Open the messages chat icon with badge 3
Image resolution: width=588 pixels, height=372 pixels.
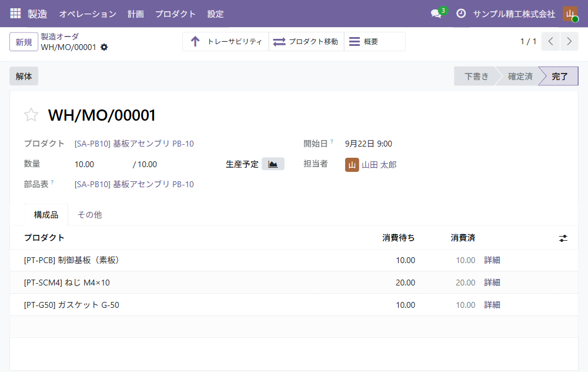[437, 13]
